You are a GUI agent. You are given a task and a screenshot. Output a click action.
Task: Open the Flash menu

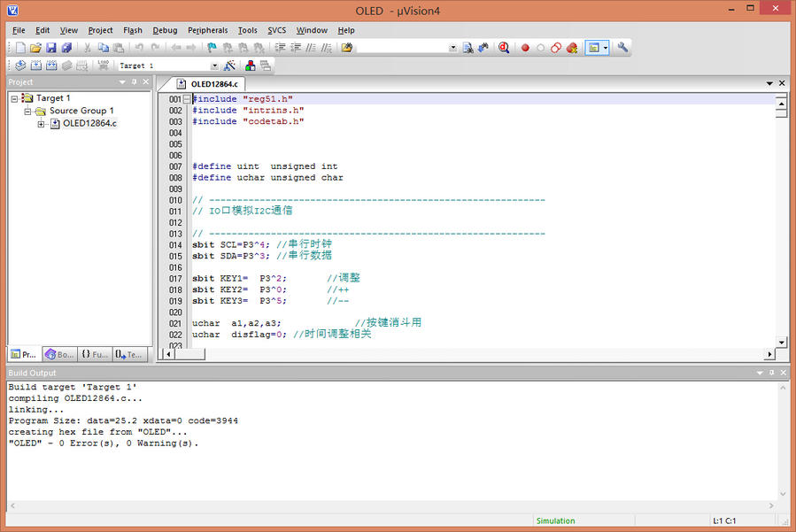[132, 30]
